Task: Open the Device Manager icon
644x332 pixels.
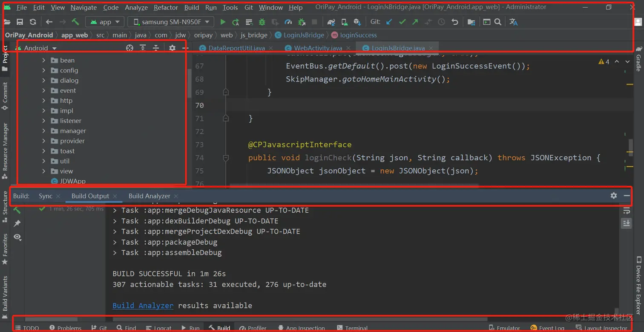Action: click(344, 22)
